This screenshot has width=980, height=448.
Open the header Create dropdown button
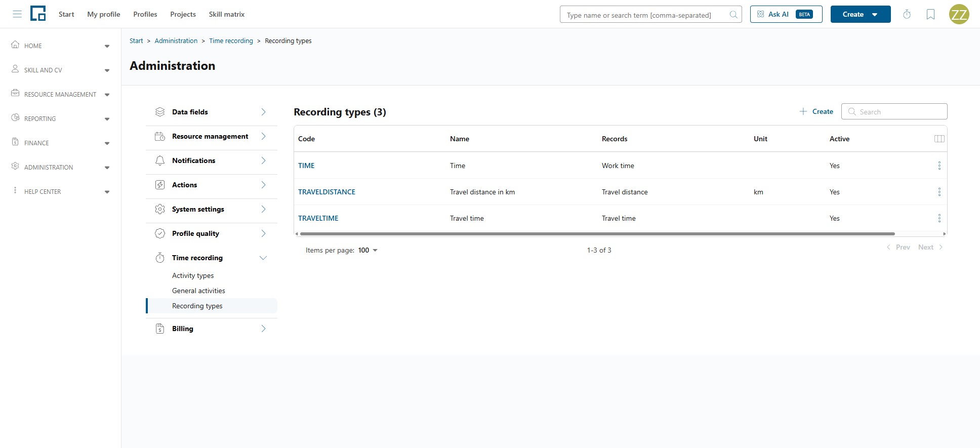pos(861,14)
